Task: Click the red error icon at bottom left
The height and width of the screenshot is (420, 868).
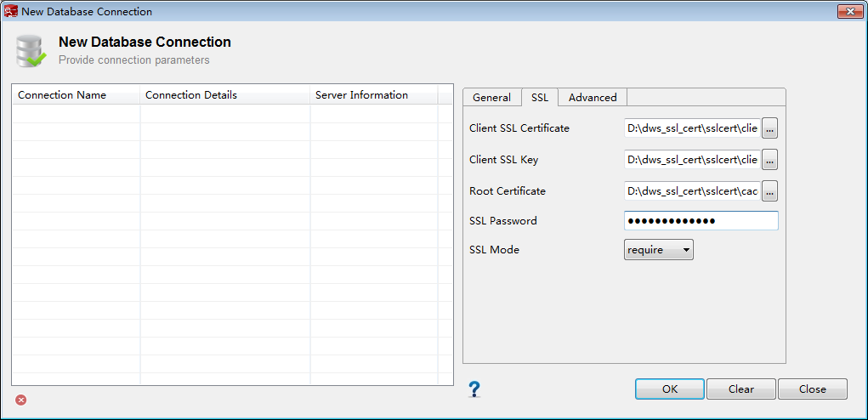Action: point(21,400)
